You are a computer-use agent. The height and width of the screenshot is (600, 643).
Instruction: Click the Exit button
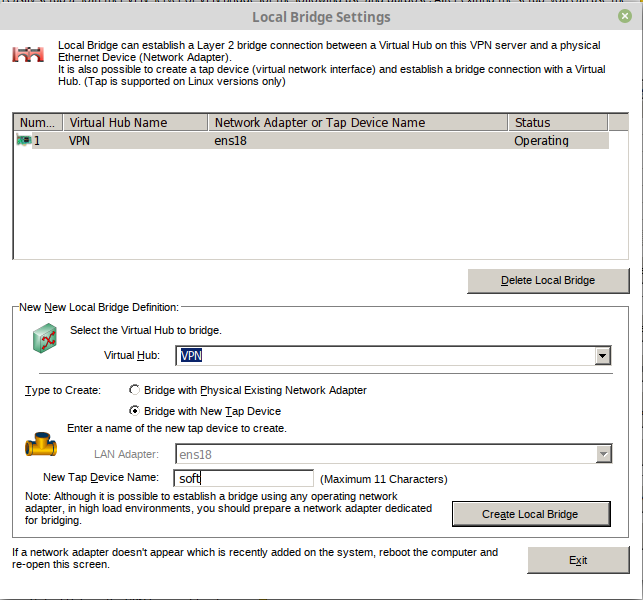pyautogui.click(x=578, y=560)
